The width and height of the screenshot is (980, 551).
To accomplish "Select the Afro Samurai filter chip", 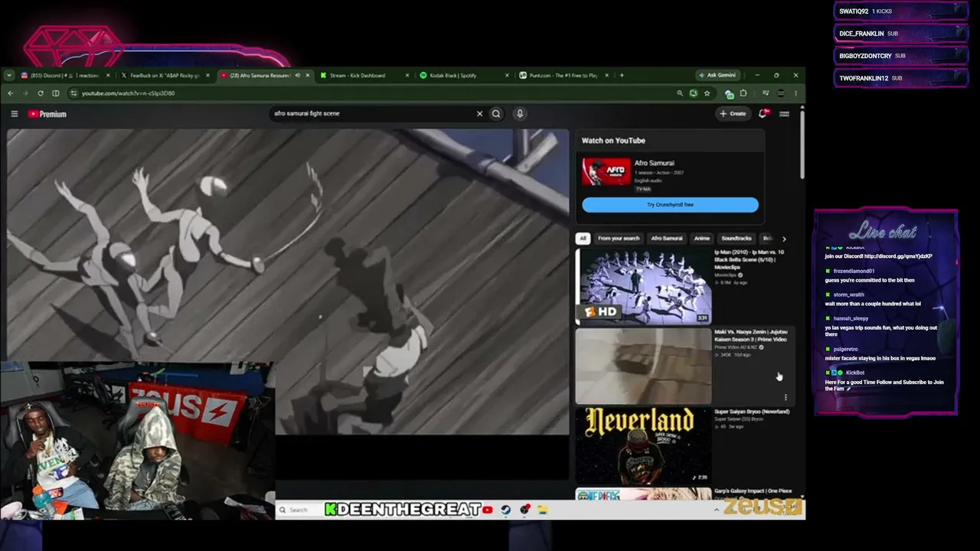I will 667,238.
